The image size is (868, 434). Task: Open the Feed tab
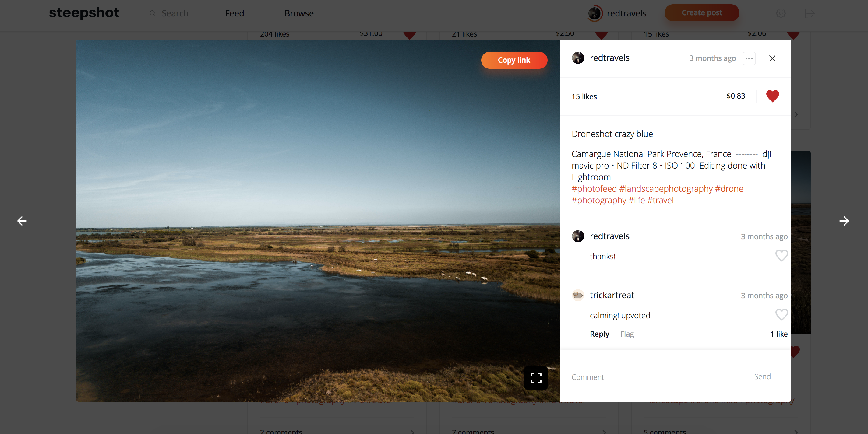[235, 13]
